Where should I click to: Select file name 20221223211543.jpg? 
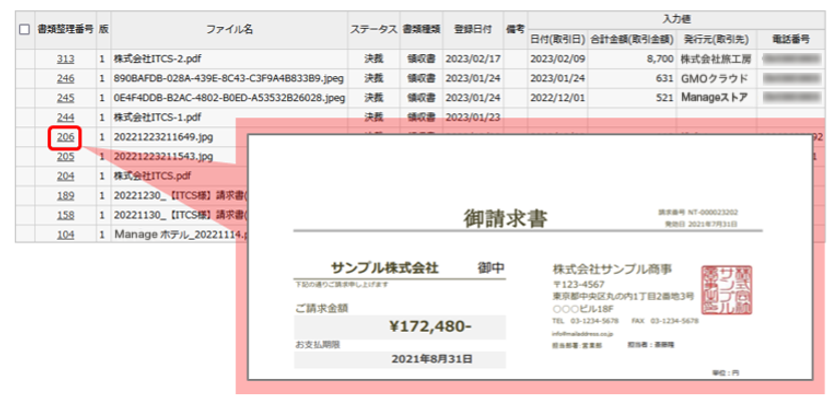tap(163, 156)
